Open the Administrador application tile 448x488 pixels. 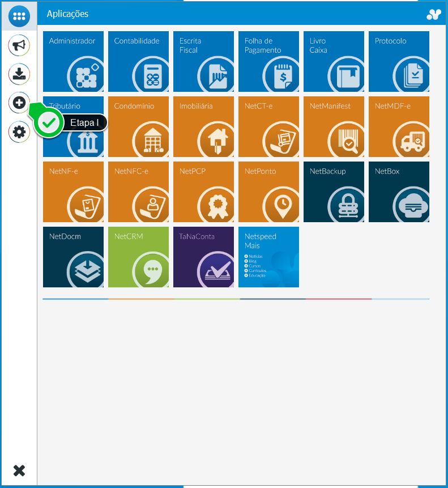[x=74, y=61]
